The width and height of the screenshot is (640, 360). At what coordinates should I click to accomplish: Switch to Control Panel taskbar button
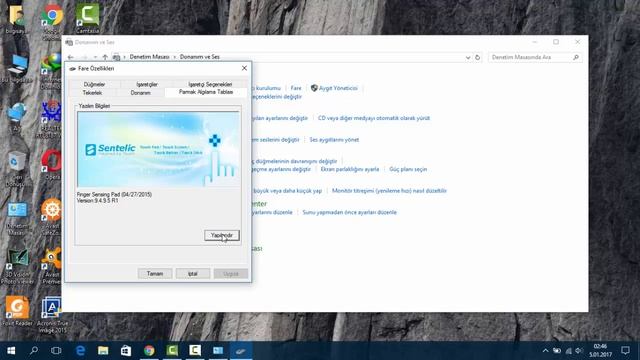(x=218, y=351)
